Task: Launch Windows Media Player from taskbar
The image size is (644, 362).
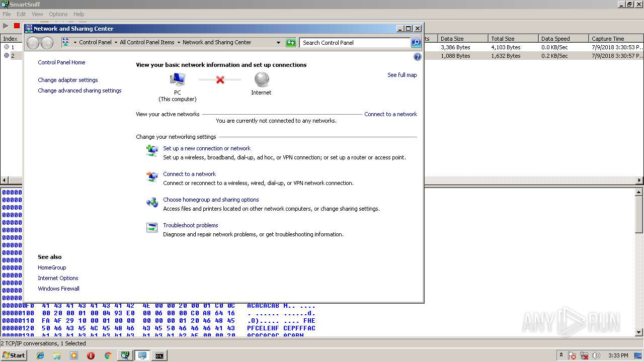Action: click(74, 355)
